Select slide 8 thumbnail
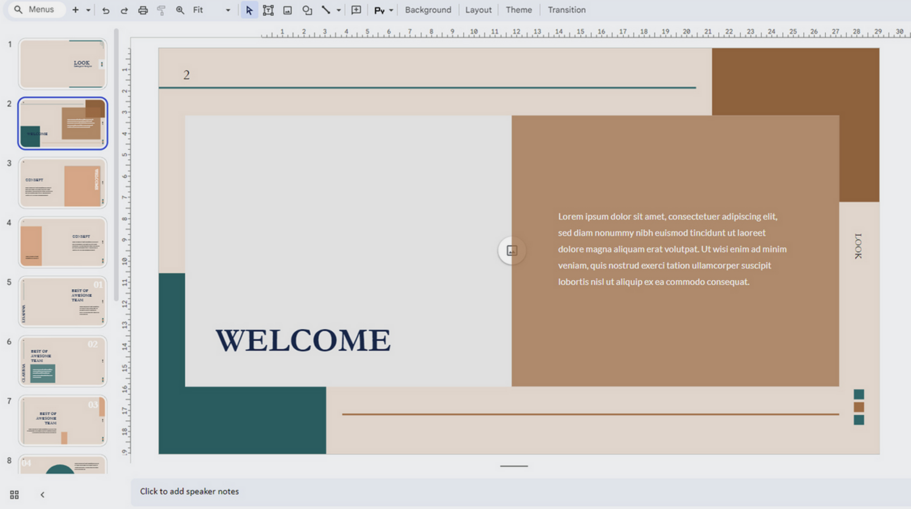The height and width of the screenshot is (509, 911). tap(63, 464)
